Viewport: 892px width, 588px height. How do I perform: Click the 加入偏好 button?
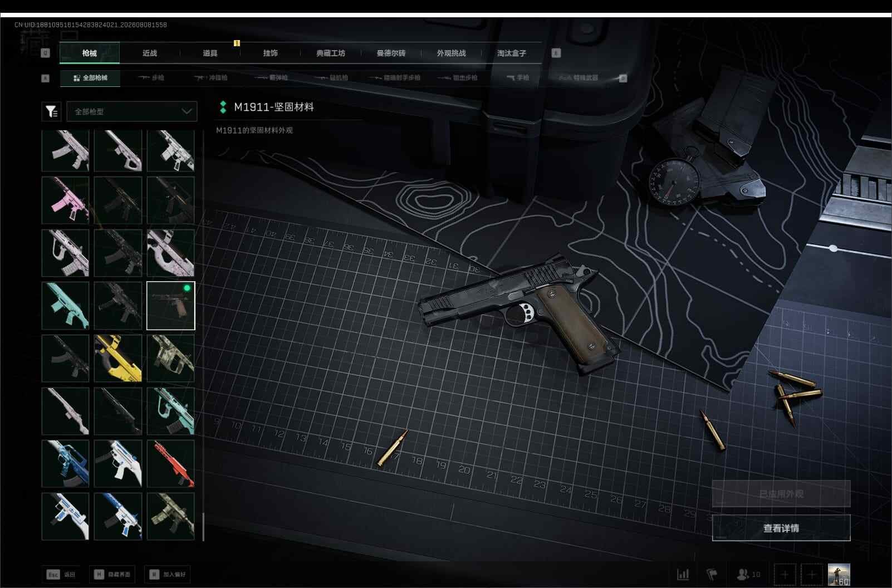(x=167, y=574)
